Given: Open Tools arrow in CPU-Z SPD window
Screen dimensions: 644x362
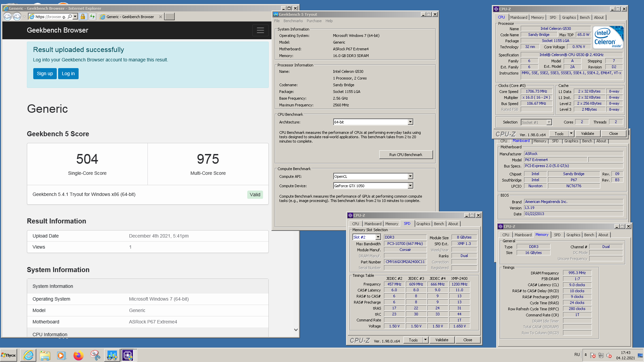Looking at the screenshot, I should click(425, 340).
